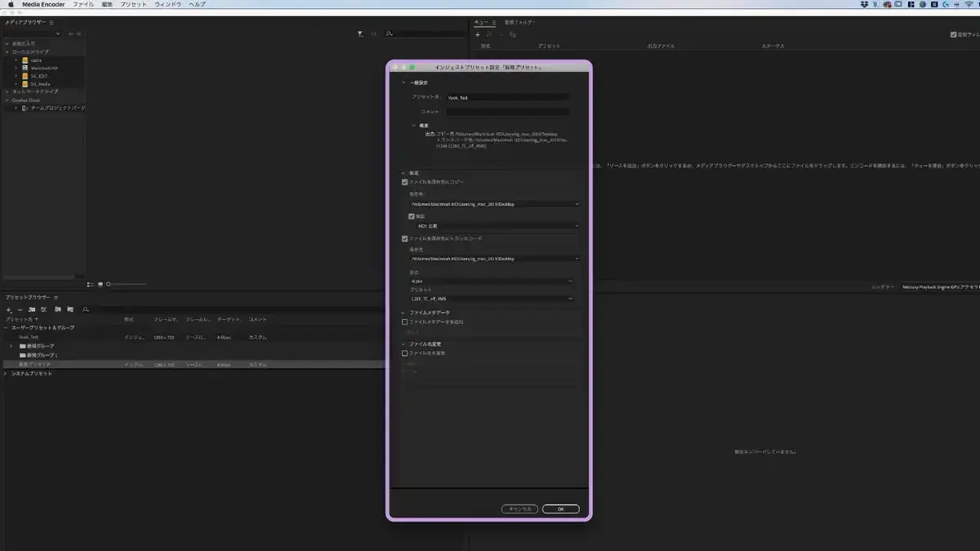This screenshot has width=980, height=551.
Task: Switch Media Browser to list view icon
Action: [x=91, y=284]
